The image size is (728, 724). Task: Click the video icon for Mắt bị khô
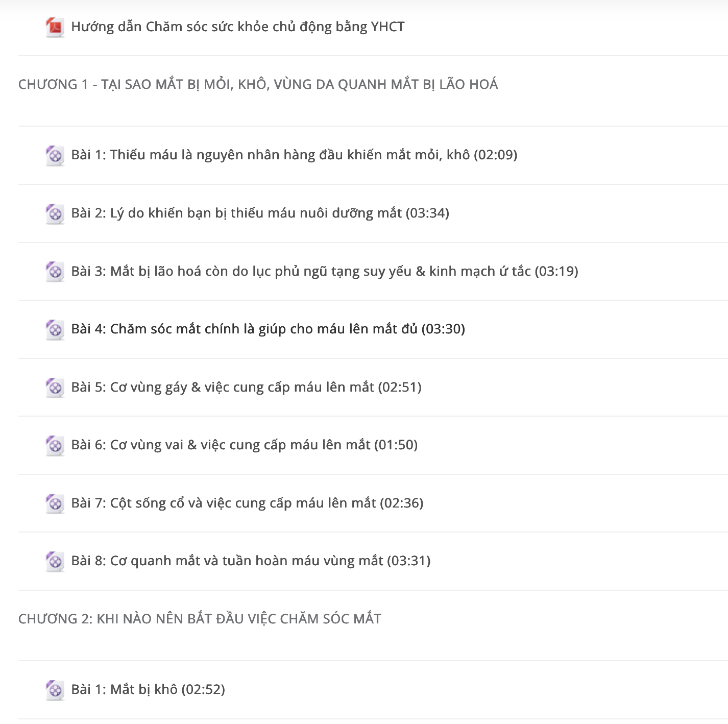tap(55, 690)
